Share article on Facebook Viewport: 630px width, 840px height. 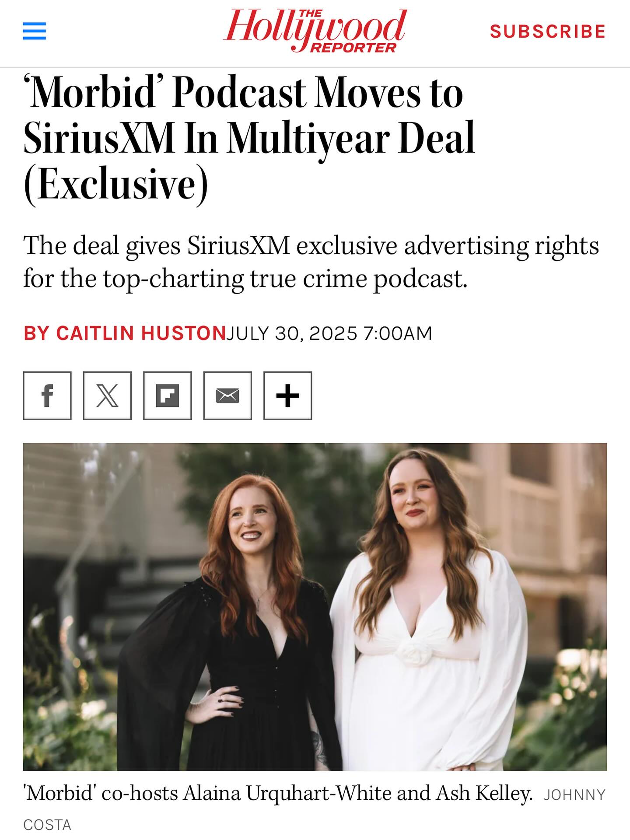point(47,395)
